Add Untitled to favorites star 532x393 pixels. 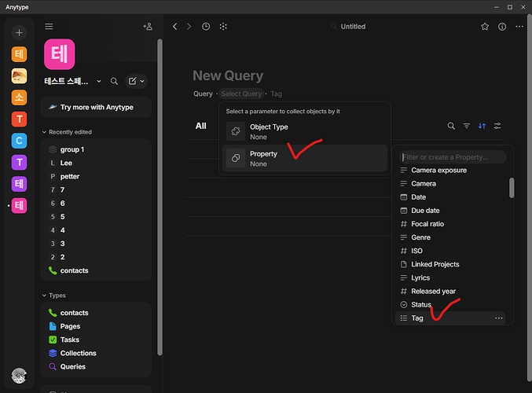tap(485, 27)
